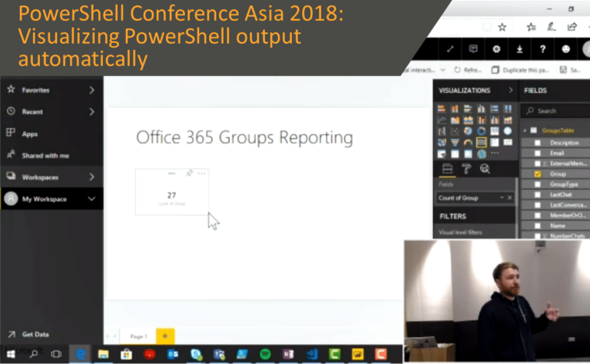Open the visual interactions dropdown arrow
The image size is (590, 364).
442,70
